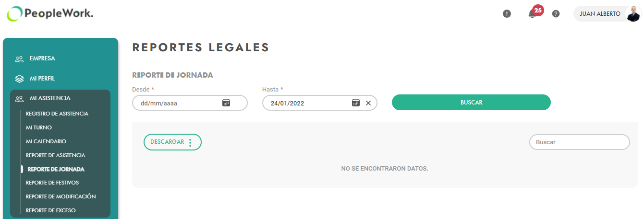
Task: Click Juan Alberto's profile avatar
Action: (633, 13)
